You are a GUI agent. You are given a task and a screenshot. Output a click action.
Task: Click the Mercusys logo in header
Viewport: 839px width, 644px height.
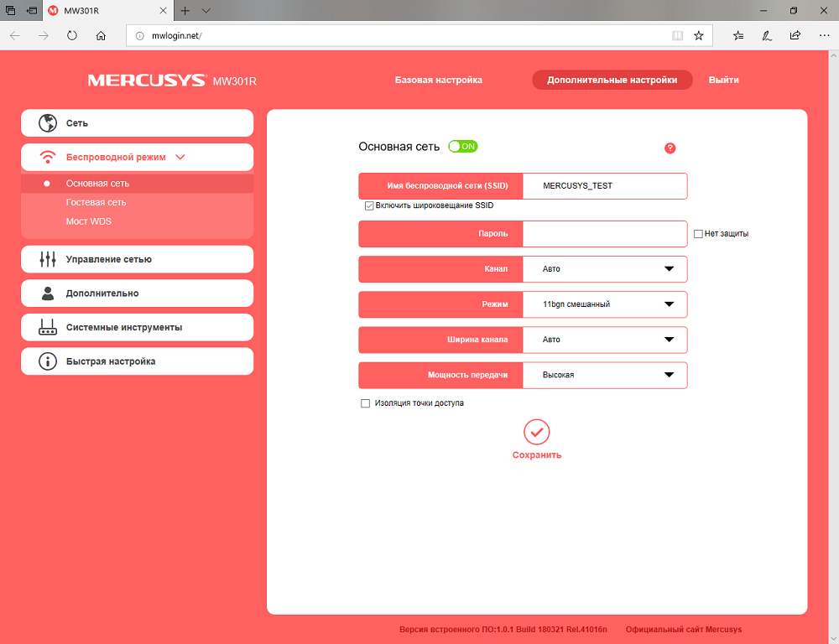click(x=147, y=80)
